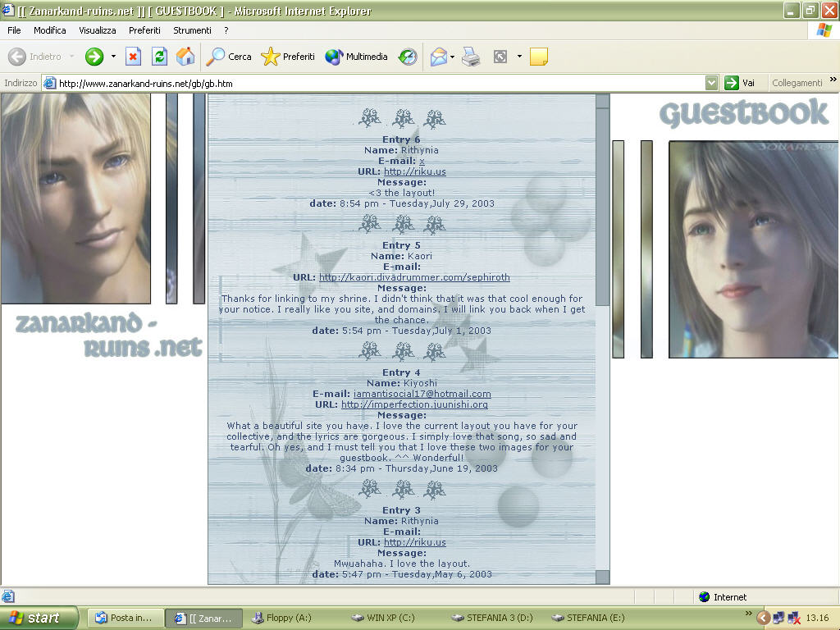Open Entry 3 riku.us URL link
The image size is (840, 630).
pyautogui.click(x=414, y=542)
